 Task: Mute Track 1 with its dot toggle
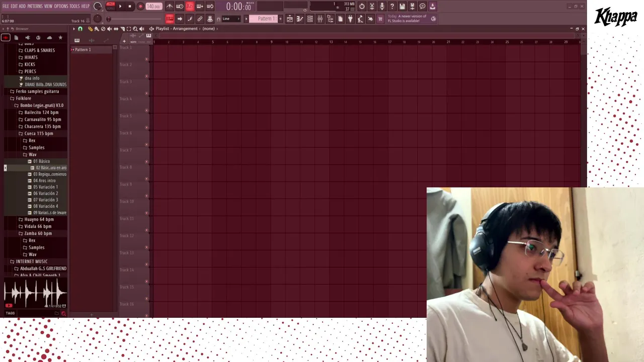tap(146, 59)
